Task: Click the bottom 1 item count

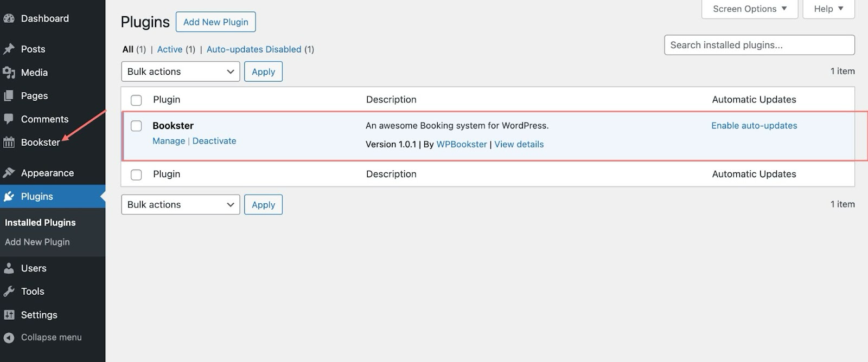Action: click(843, 204)
